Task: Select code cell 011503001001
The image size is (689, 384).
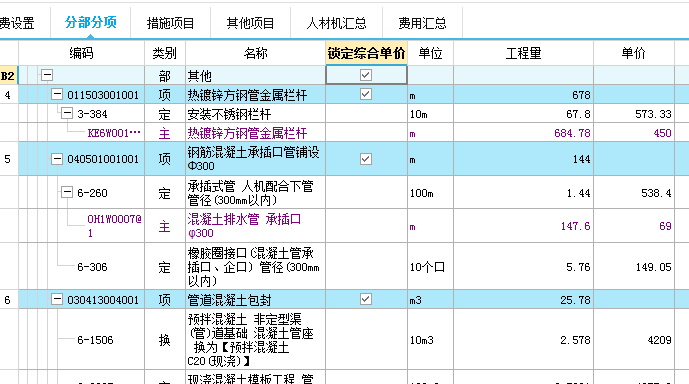Action: click(x=103, y=95)
